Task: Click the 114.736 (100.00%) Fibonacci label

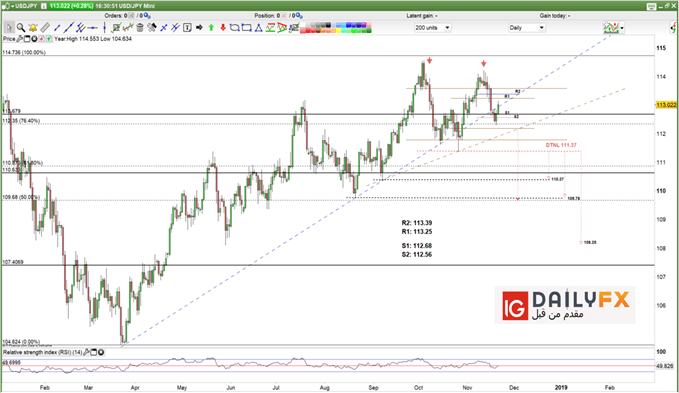Action: 24,52
